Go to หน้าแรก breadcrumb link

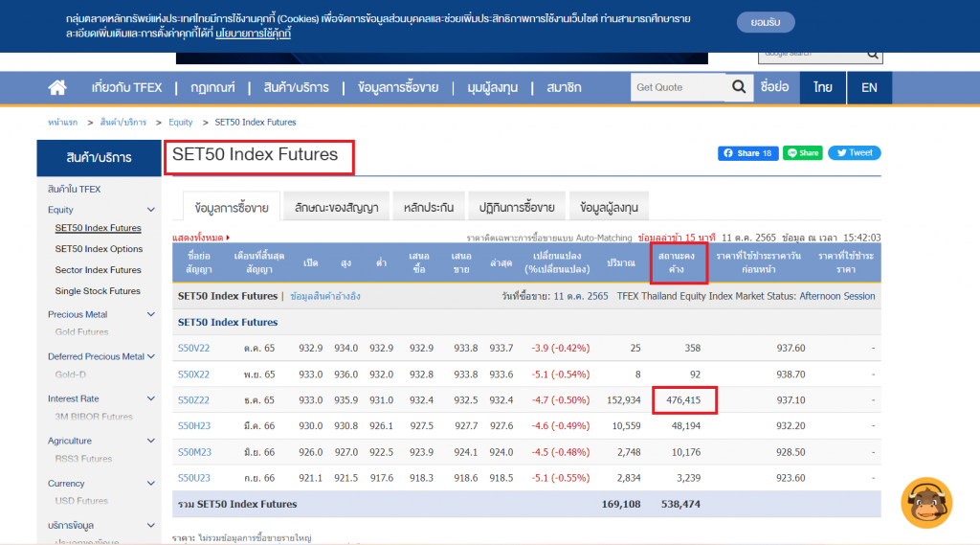[62, 122]
